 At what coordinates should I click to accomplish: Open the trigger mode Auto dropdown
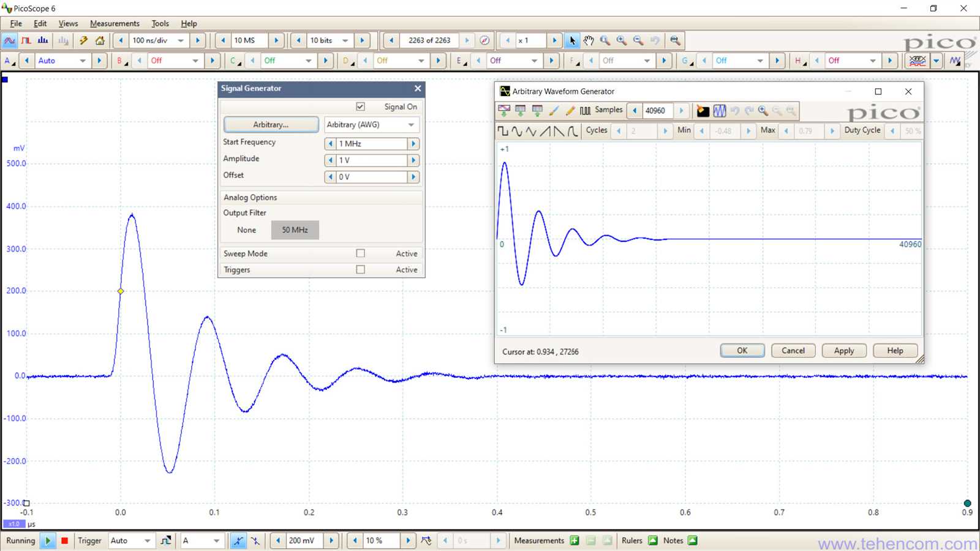(130, 541)
